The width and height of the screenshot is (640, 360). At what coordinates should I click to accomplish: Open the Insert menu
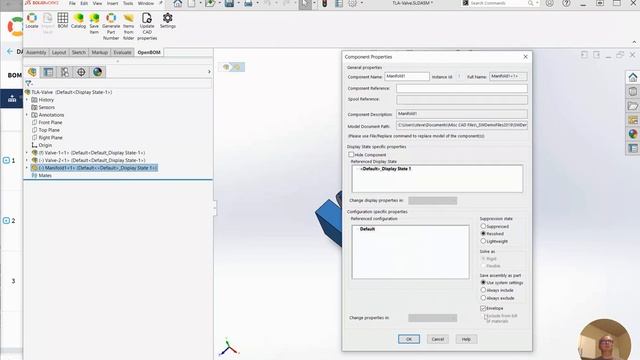(x=113, y=3)
